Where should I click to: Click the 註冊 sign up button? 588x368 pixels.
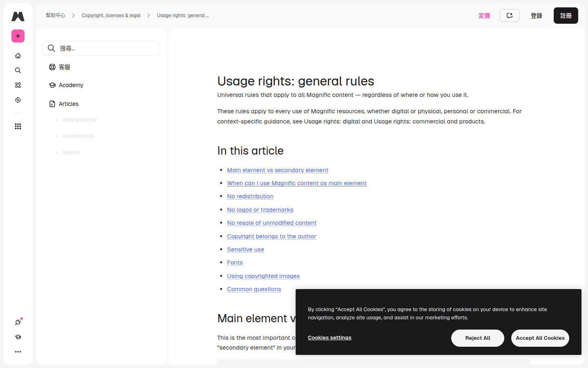point(566,16)
